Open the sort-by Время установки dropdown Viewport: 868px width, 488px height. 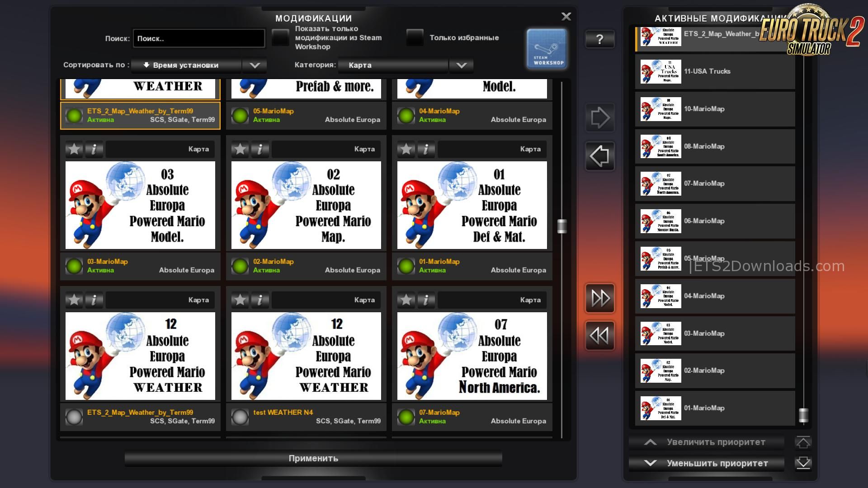click(186, 65)
